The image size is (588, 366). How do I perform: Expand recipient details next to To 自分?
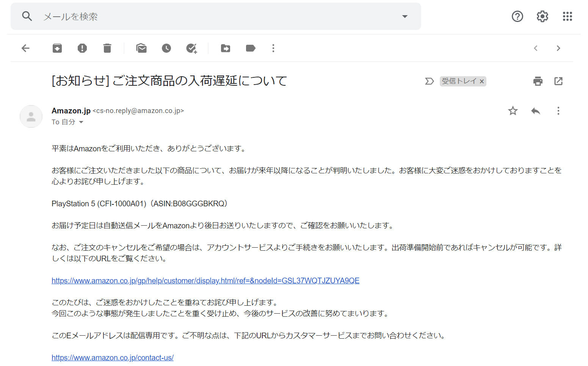coord(81,122)
